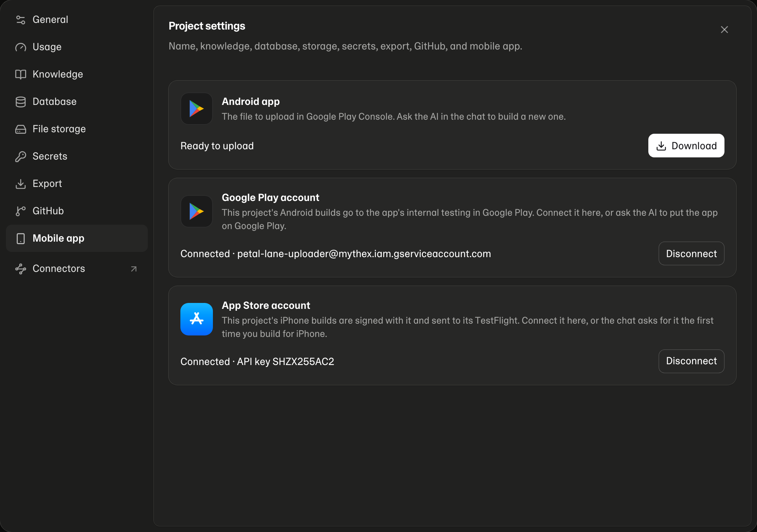
Task: Click the App Store logo icon
Action: click(x=197, y=319)
